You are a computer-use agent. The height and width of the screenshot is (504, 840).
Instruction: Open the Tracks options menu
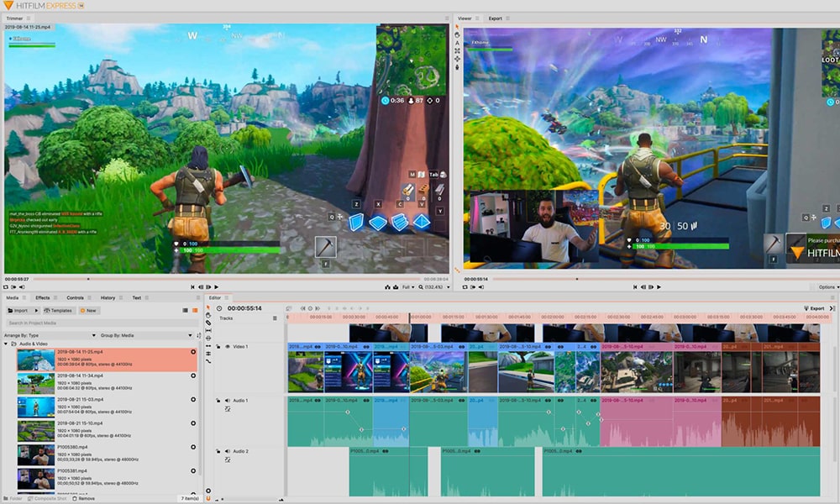coord(275,318)
